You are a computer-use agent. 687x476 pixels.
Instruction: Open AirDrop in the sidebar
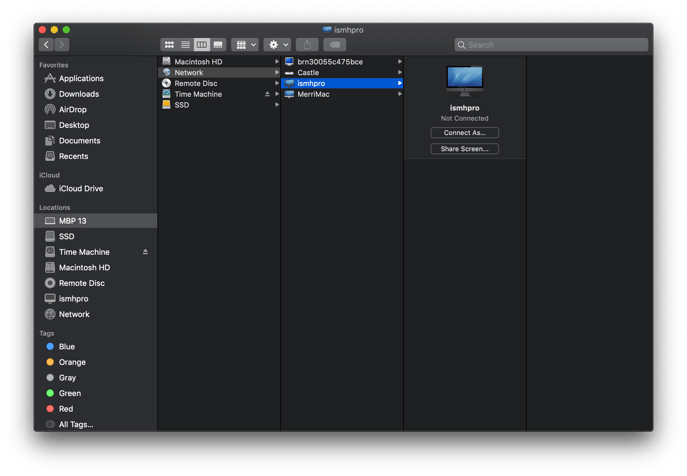95,110
